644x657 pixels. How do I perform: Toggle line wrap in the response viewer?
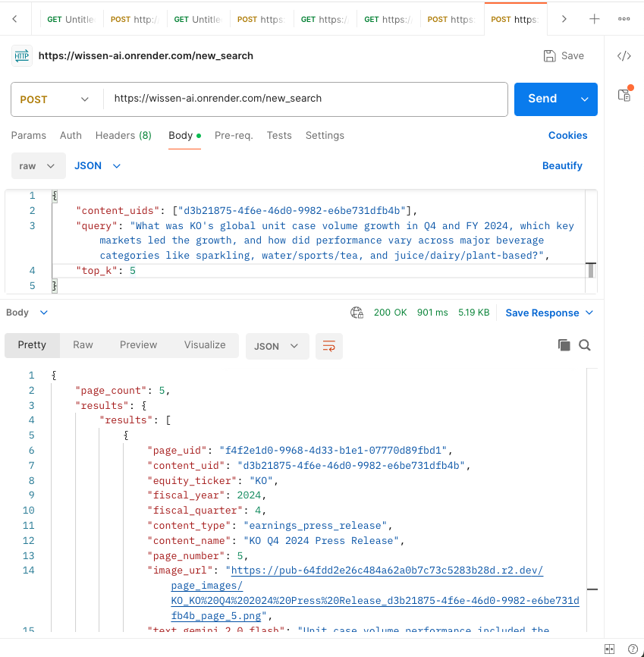329,346
